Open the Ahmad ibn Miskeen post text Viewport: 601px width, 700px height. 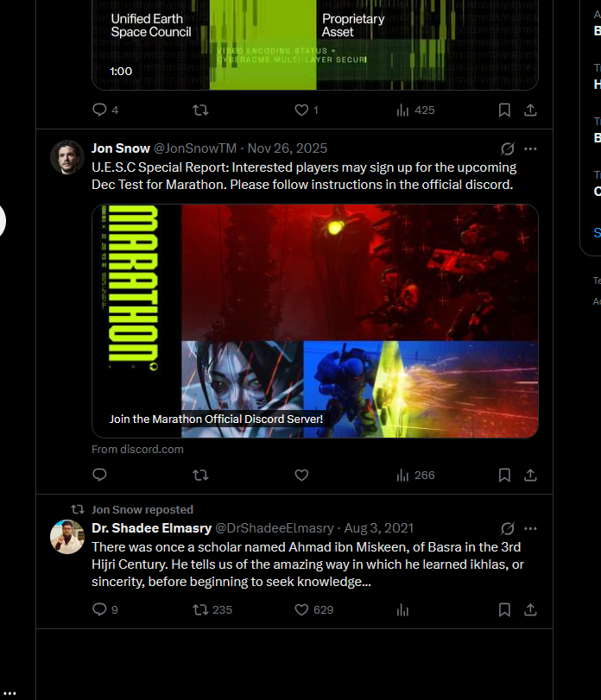[307, 564]
